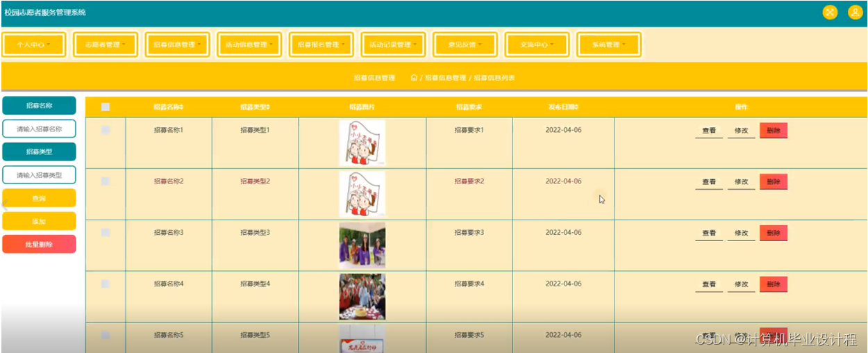Screen dimensions: 868x353
Task: Sort by the 发布日期 column header
Action: pyautogui.click(x=563, y=107)
